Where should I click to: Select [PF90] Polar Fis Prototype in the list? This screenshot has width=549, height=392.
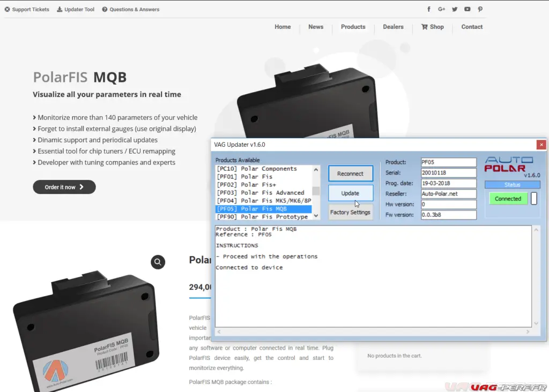tap(263, 217)
